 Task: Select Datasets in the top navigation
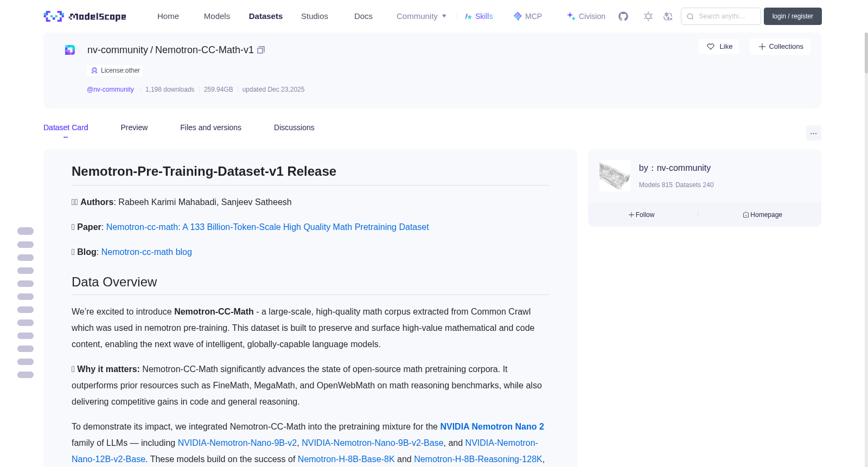[x=266, y=16]
